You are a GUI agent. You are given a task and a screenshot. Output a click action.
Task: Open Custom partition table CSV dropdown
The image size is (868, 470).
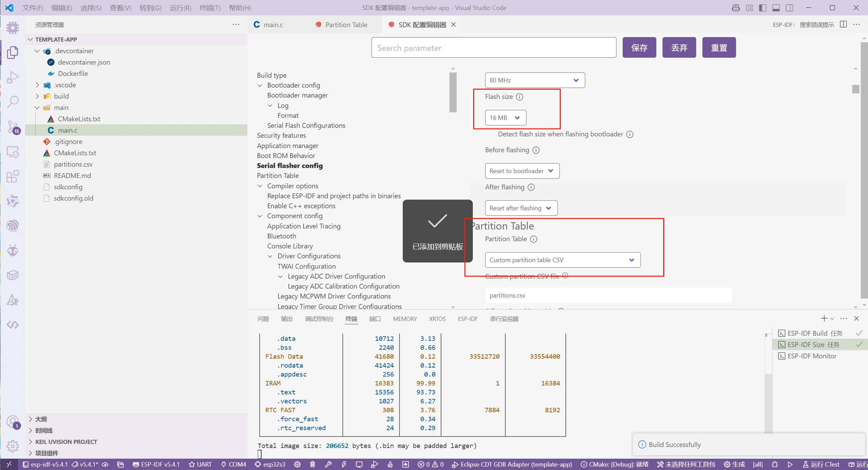[563, 260]
